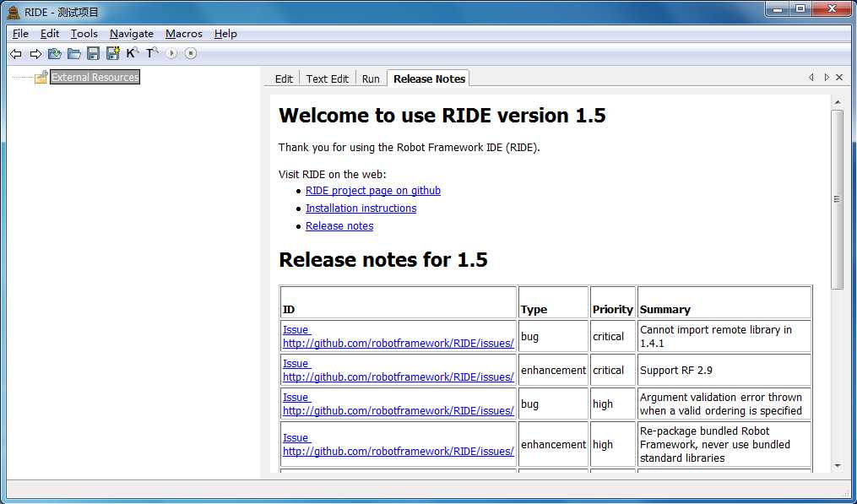Viewport: 857px width, 504px height.
Task: Close the current tab with the X
Action: pos(839,78)
